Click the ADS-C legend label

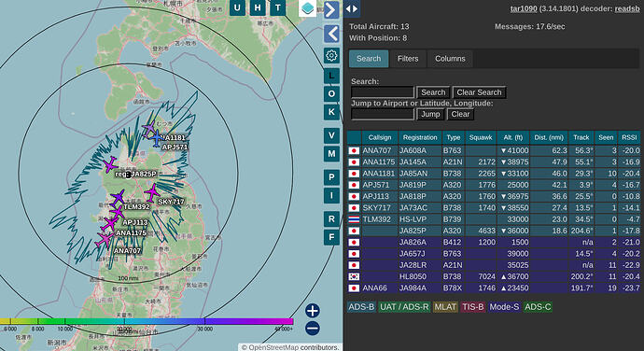[x=538, y=307]
